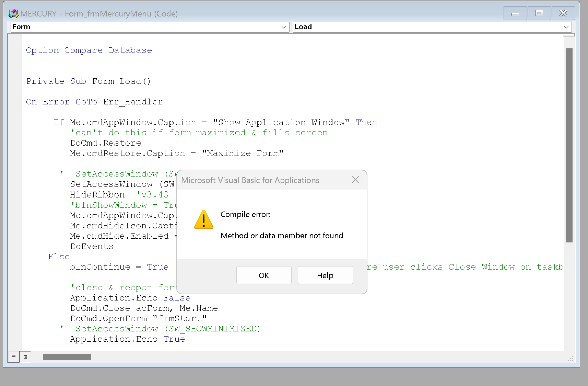Image resolution: width=588 pixels, height=386 pixels.
Task: Click the code pane split bar handle
Action: click(x=569, y=35)
